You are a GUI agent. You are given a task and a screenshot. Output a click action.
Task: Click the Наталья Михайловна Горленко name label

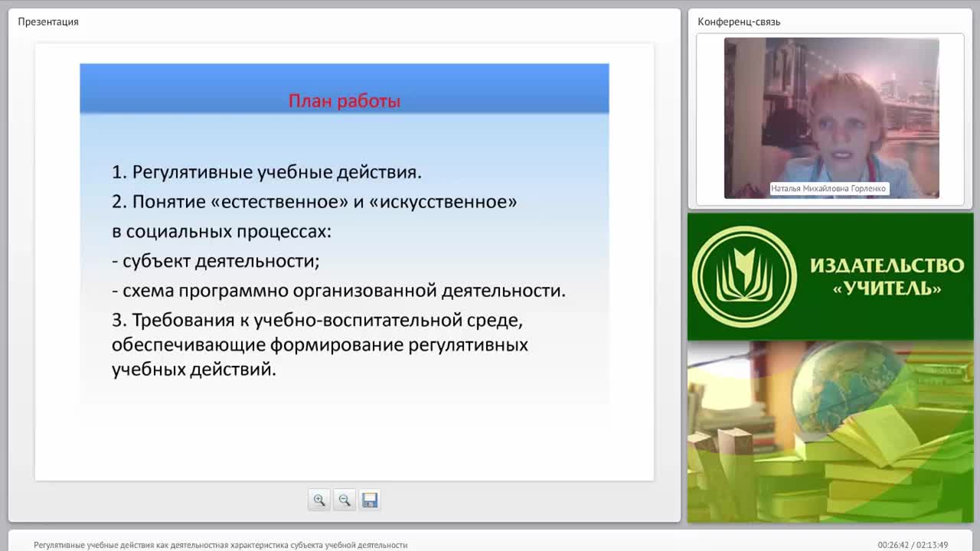point(828,188)
